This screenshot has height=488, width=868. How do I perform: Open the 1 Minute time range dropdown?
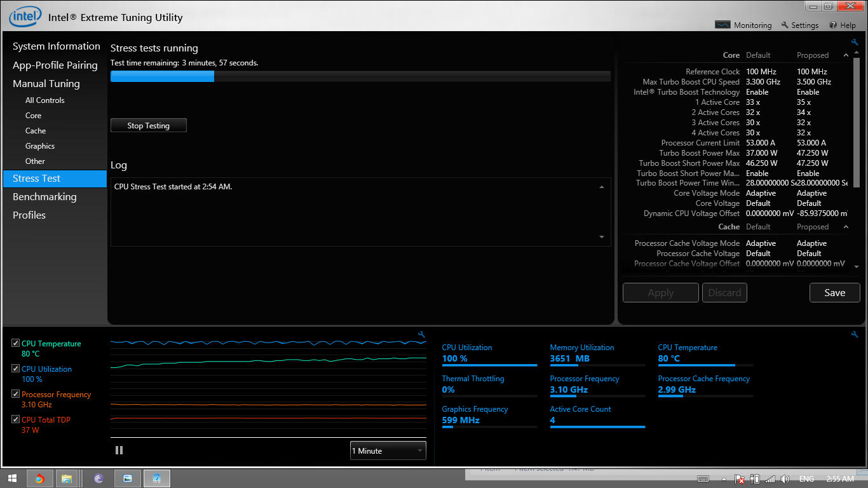coord(388,451)
